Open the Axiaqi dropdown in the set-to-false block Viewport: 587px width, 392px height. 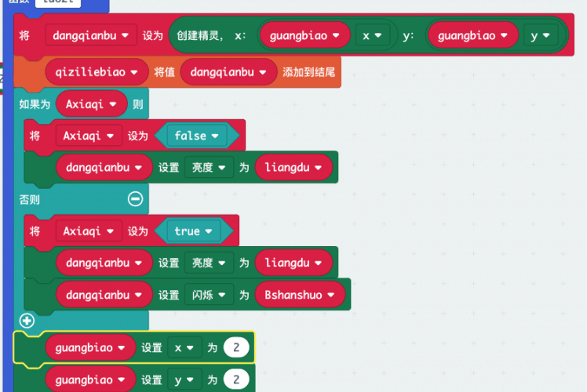(x=89, y=136)
